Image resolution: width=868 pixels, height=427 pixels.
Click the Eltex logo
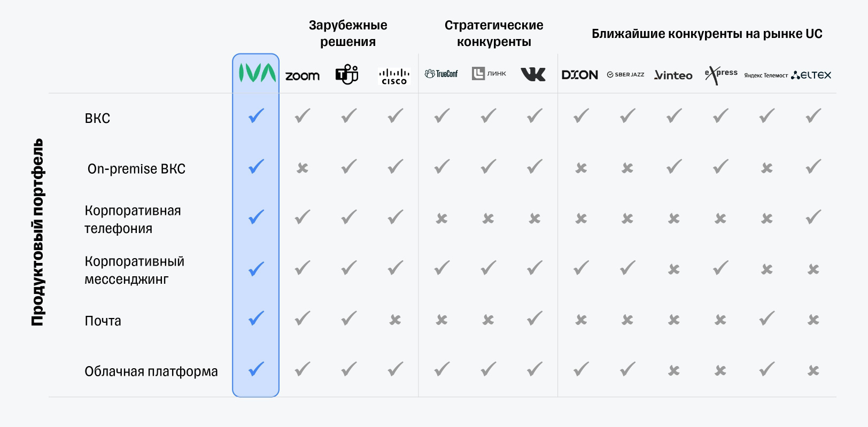[811, 75]
